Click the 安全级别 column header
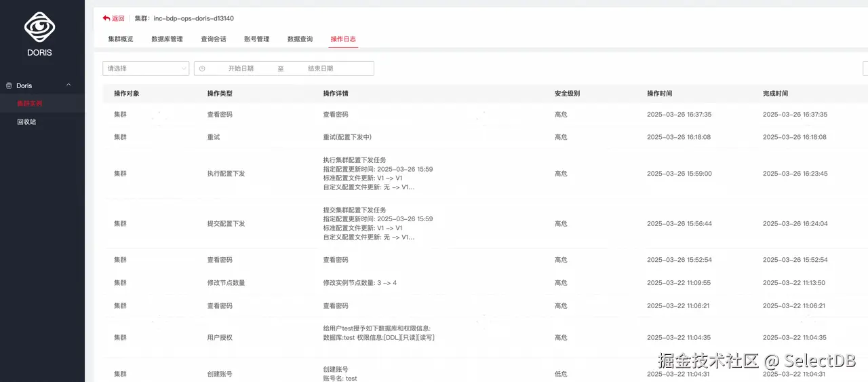 tap(567, 94)
